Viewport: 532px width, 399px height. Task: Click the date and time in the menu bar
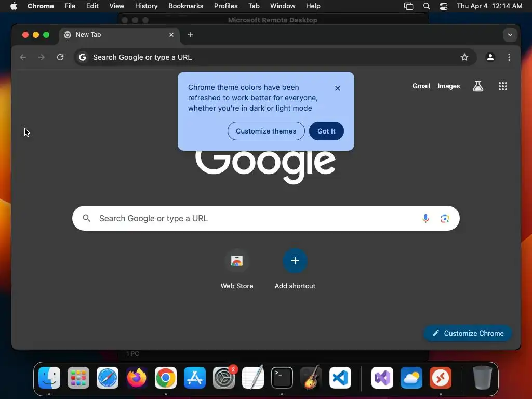pyautogui.click(x=489, y=6)
